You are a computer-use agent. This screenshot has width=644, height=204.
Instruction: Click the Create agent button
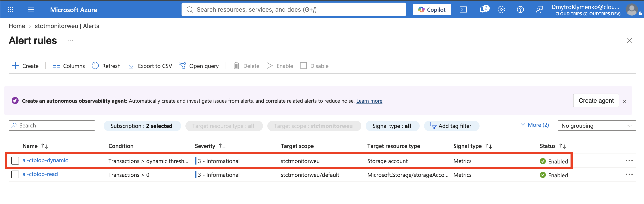[x=596, y=100]
